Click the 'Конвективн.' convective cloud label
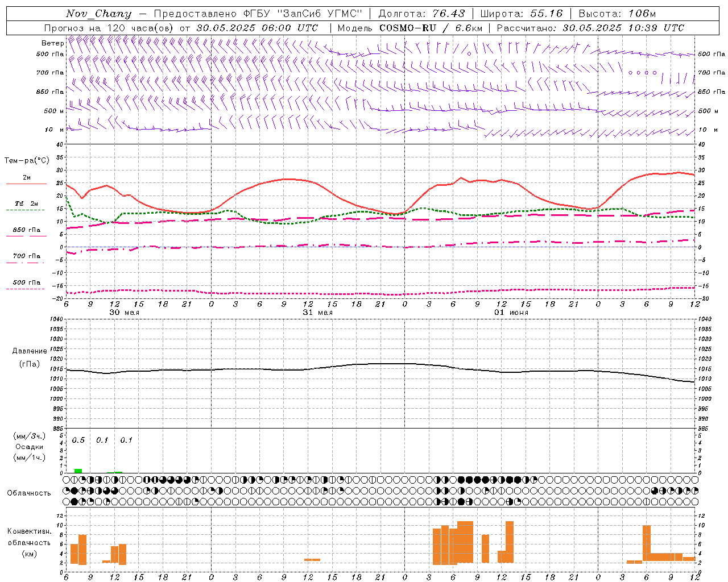 [29, 531]
